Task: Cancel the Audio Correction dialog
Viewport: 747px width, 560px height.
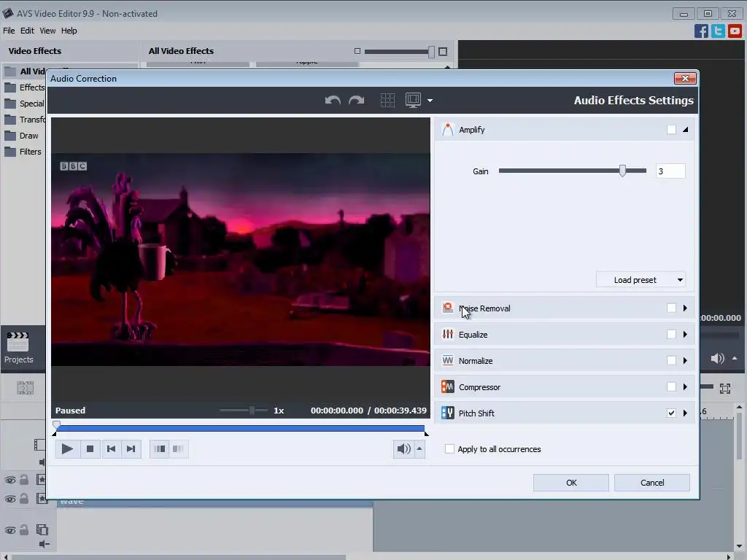Action: 651,483
